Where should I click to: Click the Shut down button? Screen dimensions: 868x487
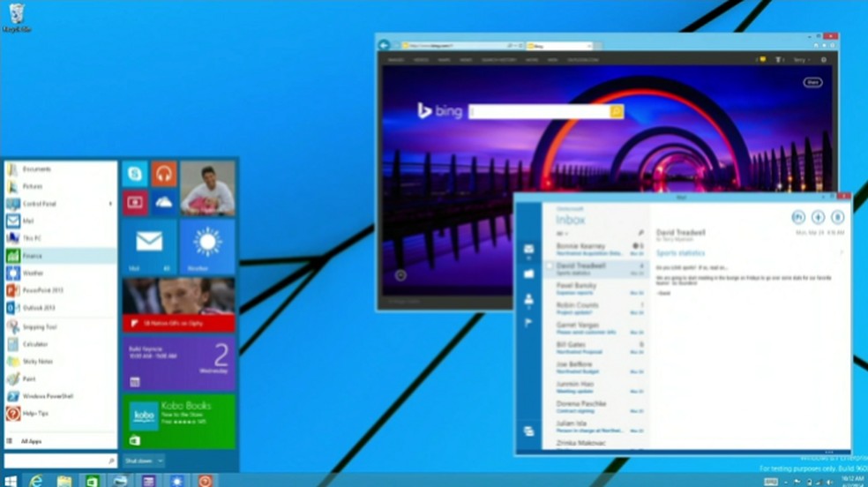138,461
